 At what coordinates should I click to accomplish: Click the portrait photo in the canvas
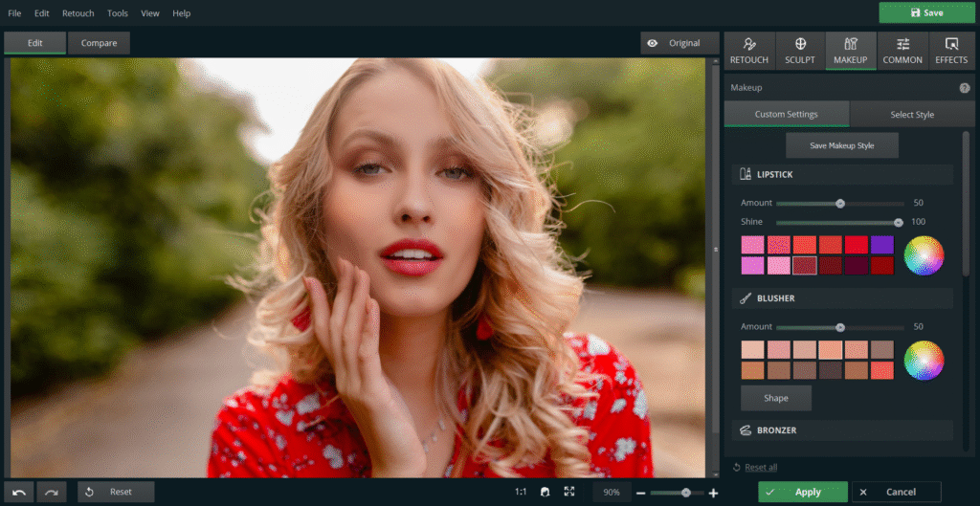[358, 268]
